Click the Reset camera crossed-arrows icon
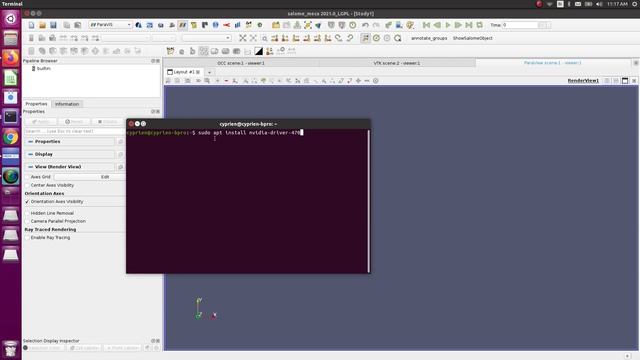Screen dimensions: 640x360 (243, 38)
